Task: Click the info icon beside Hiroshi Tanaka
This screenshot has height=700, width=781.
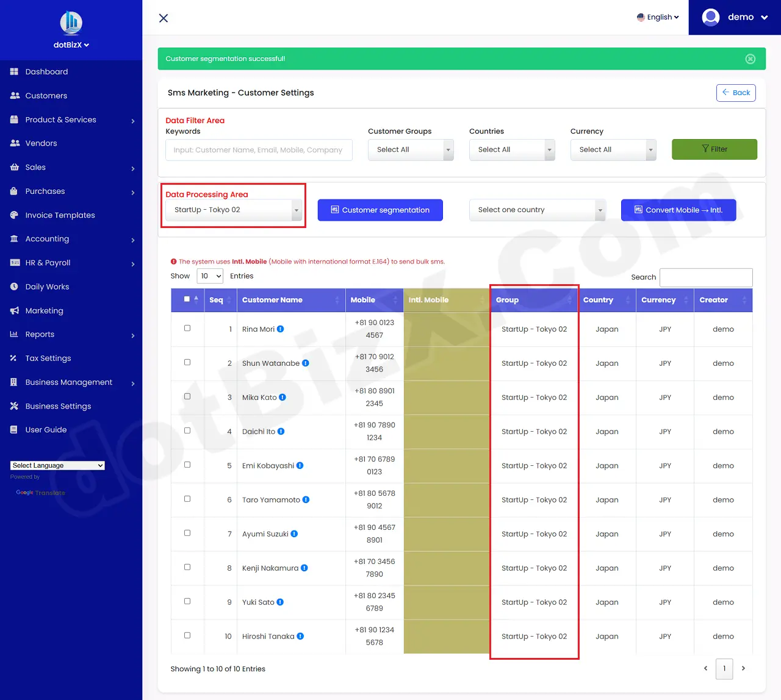Action: 300,637
